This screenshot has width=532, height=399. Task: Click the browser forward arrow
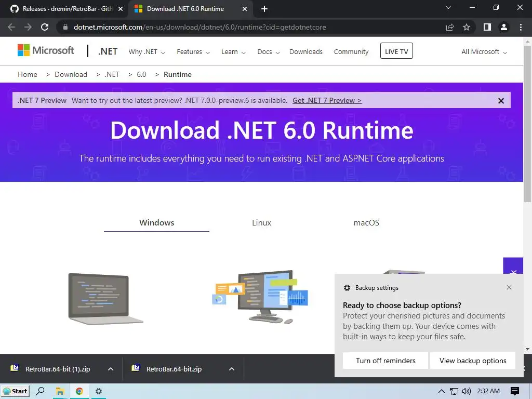click(28, 27)
